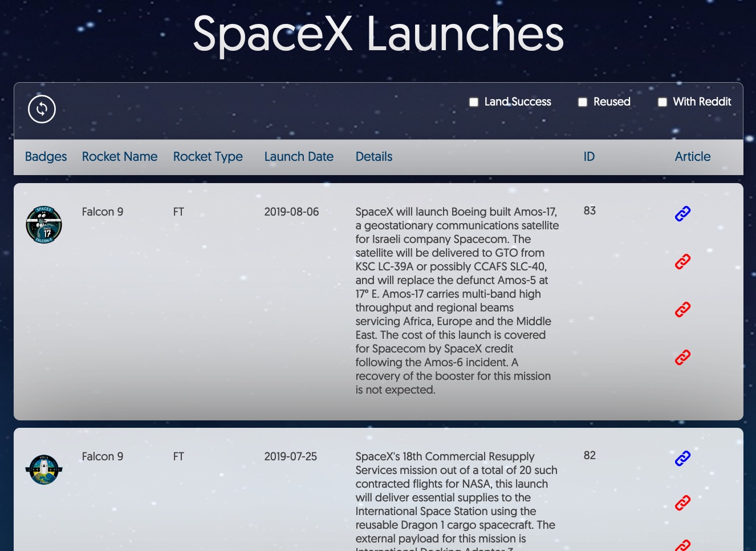Click the Article column header

click(x=693, y=156)
